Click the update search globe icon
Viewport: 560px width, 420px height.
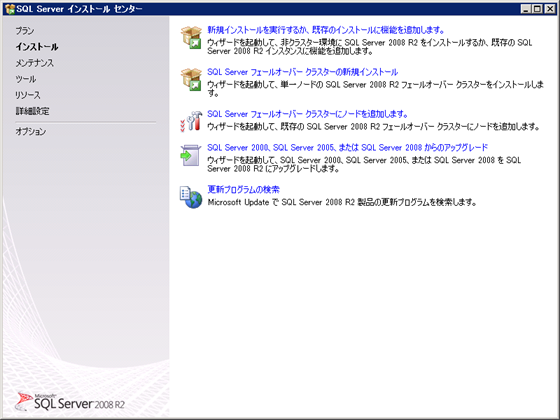click(x=191, y=197)
